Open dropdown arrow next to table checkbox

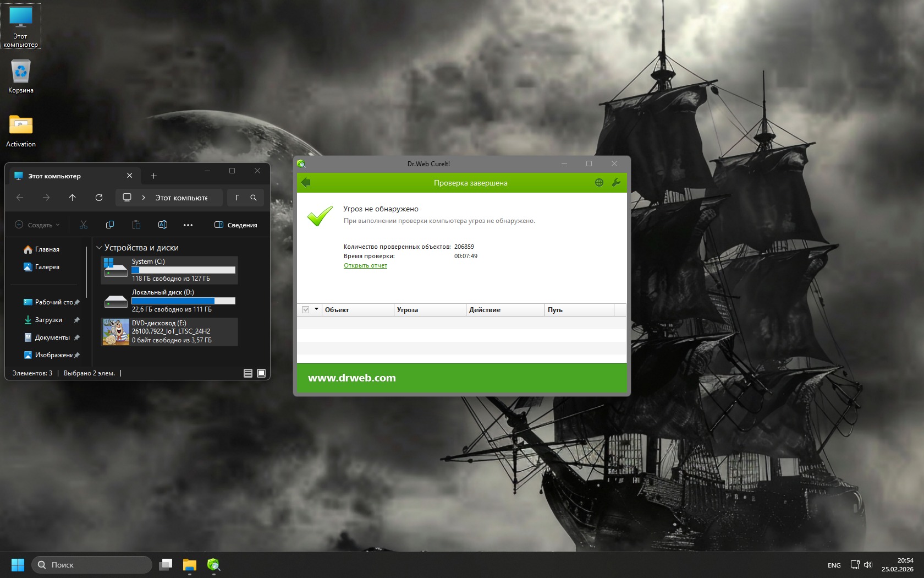pos(316,309)
